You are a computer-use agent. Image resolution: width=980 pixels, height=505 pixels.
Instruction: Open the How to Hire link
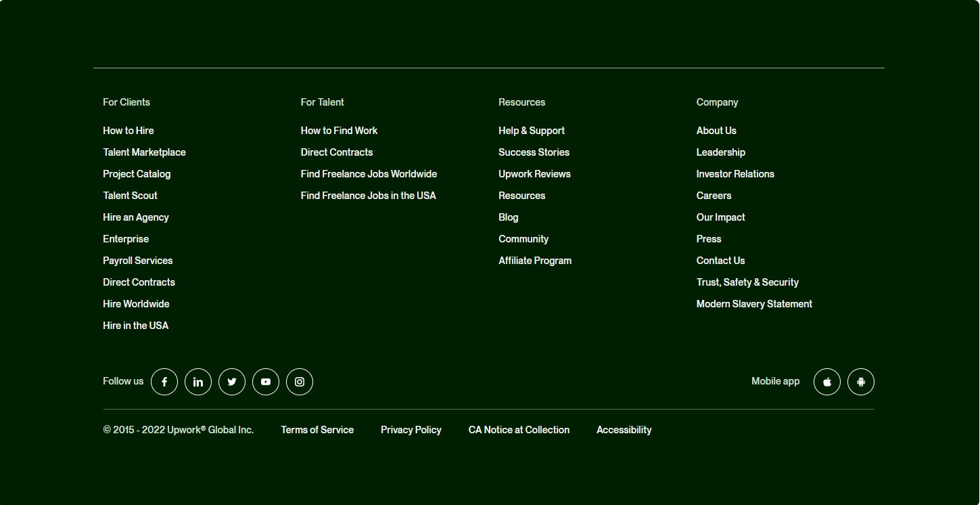pos(129,131)
